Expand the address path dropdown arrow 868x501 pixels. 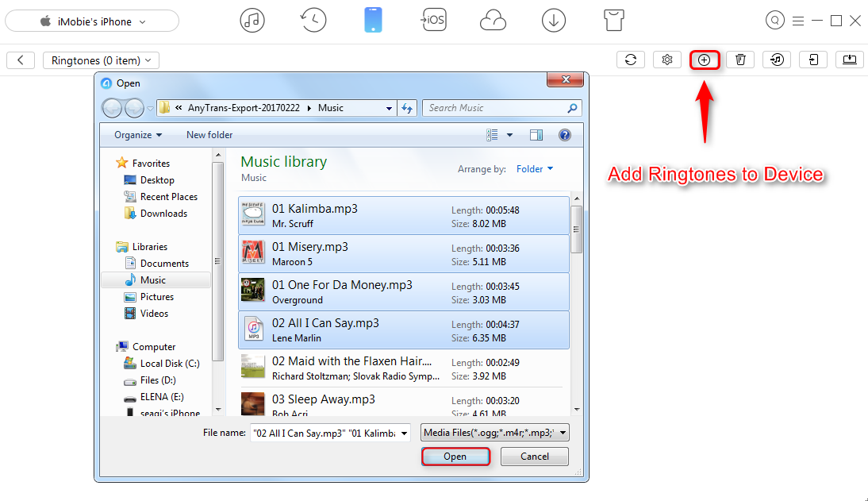click(389, 109)
